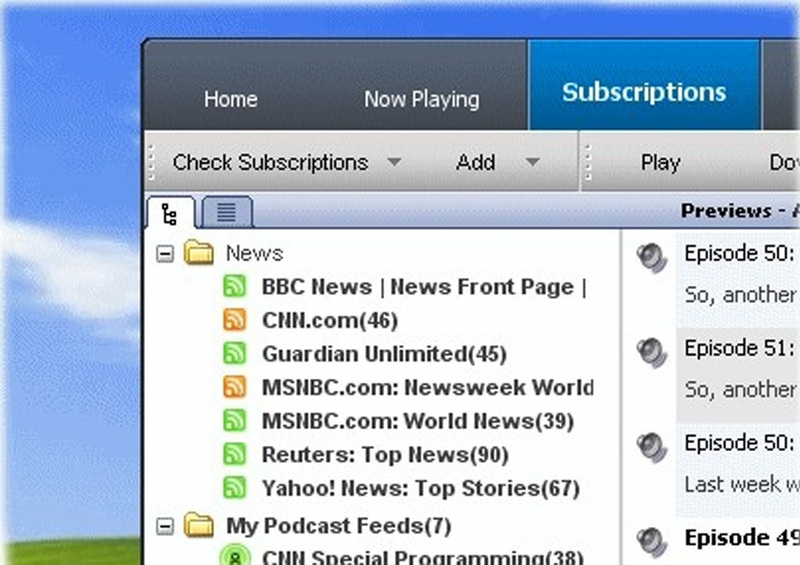This screenshot has width=800, height=565.
Task: Collapse the My Podcast Feeds folder
Action: coord(165,526)
